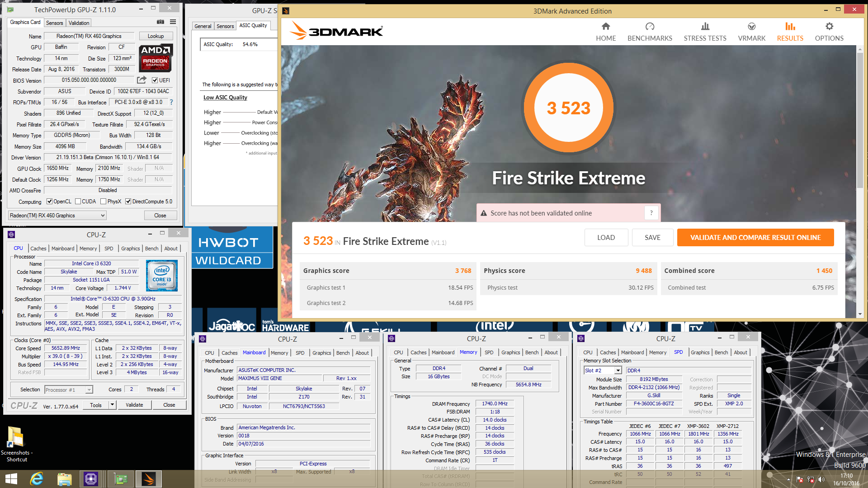Launch Internet Explorer from taskbar

pyautogui.click(x=37, y=479)
